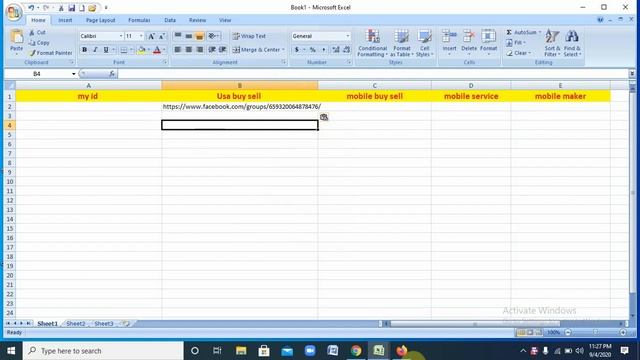640x360 pixels.
Task: Click the Undo icon in quick access toolbar
Action: pos(31,8)
